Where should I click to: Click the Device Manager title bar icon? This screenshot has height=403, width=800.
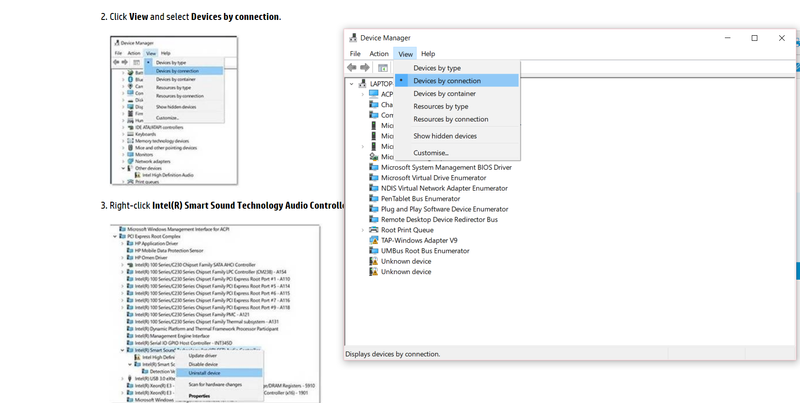(x=353, y=38)
